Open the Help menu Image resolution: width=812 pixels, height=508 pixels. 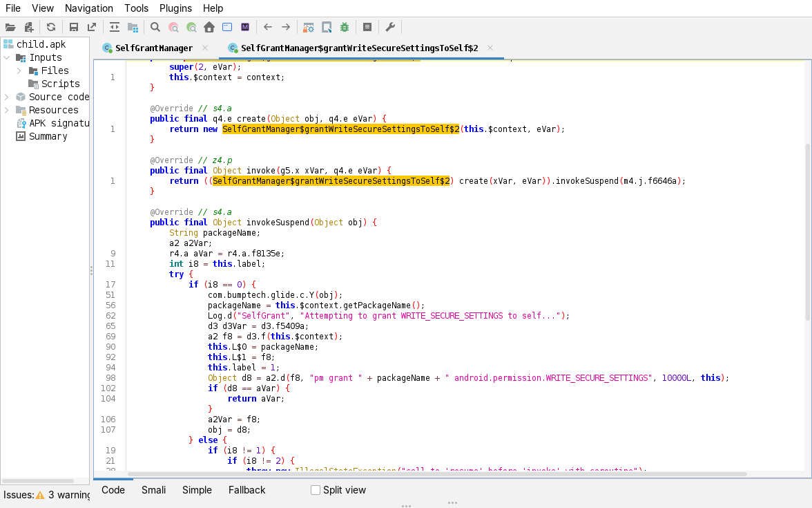[213, 8]
